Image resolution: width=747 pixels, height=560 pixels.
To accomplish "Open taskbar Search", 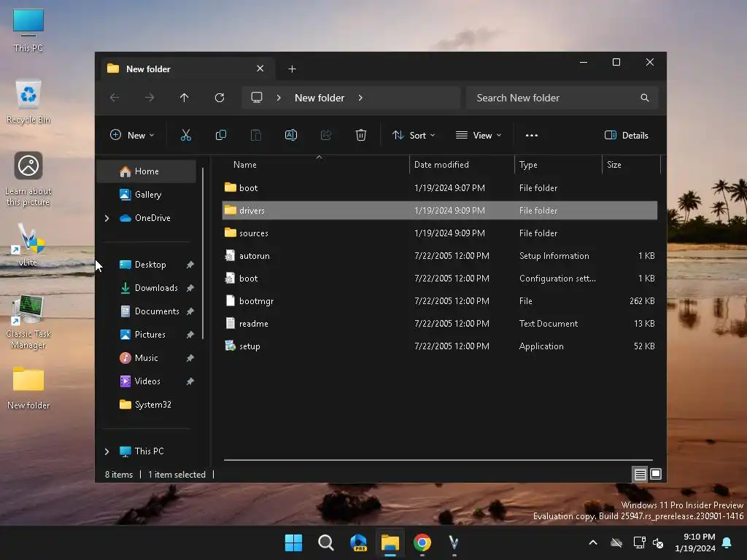I will (x=326, y=542).
